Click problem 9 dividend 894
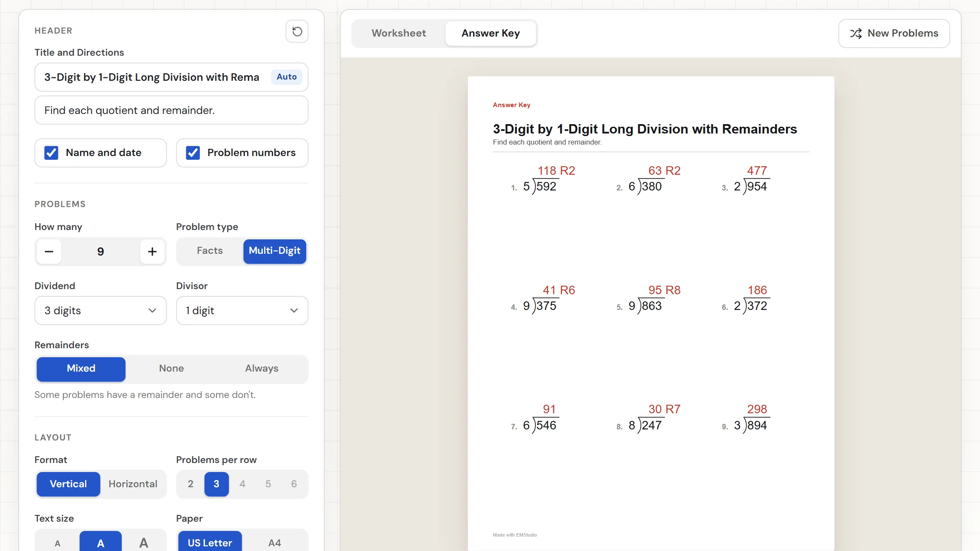Screen dimensions: 980x551 pyautogui.click(x=757, y=425)
